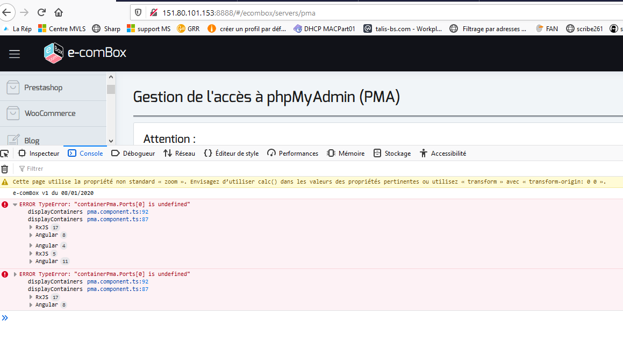623x364 pixels.
Task: Click the 'Attention :' heading text
Action: (169, 139)
